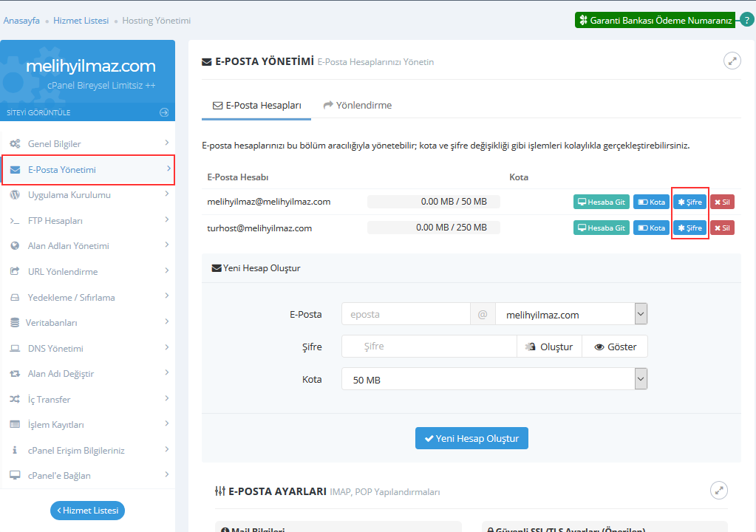The height and width of the screenshot is (532, 756).
Task: Click the expand icon in E-Posta Yönetimi header
Action: [732, 61]
